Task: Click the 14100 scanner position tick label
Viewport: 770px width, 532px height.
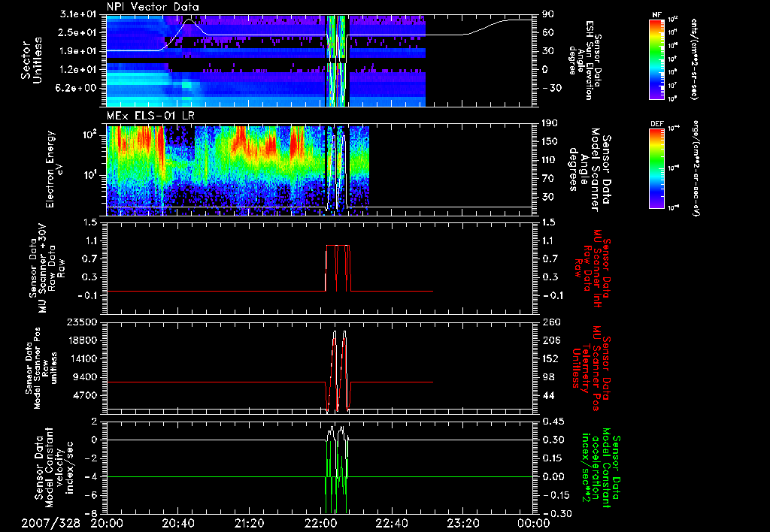Action: [x=82, y=359]
